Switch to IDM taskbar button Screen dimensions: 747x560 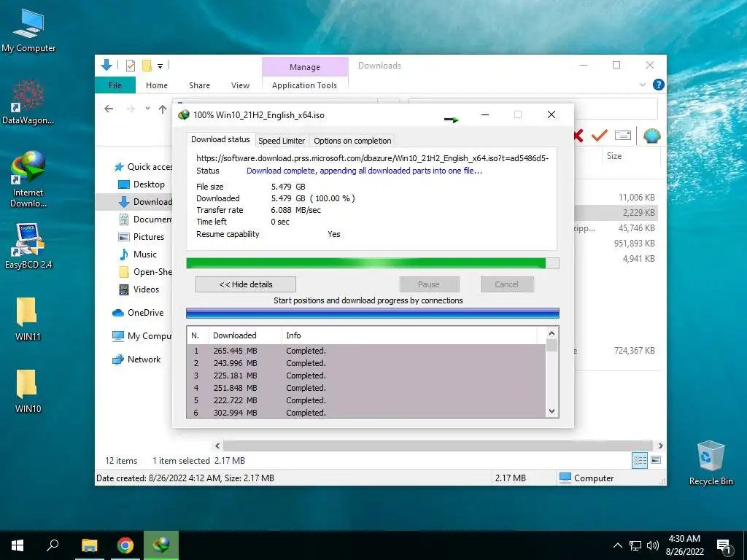(x=161, y=545)
